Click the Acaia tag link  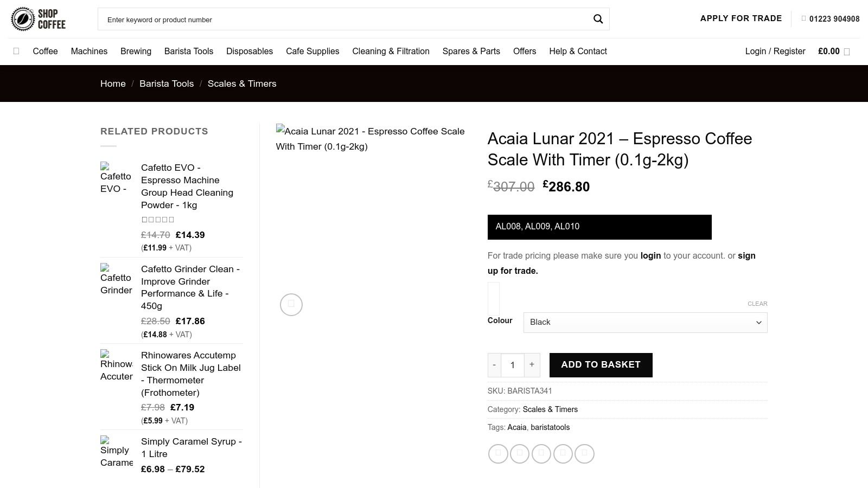tap(517, 427)
